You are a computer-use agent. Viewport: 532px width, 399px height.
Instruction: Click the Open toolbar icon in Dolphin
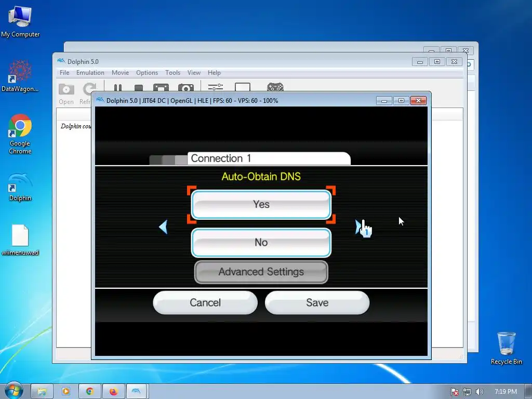click(x=66, y=94)
